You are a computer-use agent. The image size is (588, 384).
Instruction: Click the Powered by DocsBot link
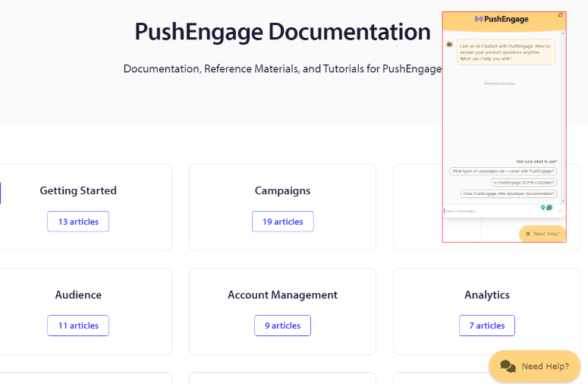pyautogui.click(x=499, y=83)
